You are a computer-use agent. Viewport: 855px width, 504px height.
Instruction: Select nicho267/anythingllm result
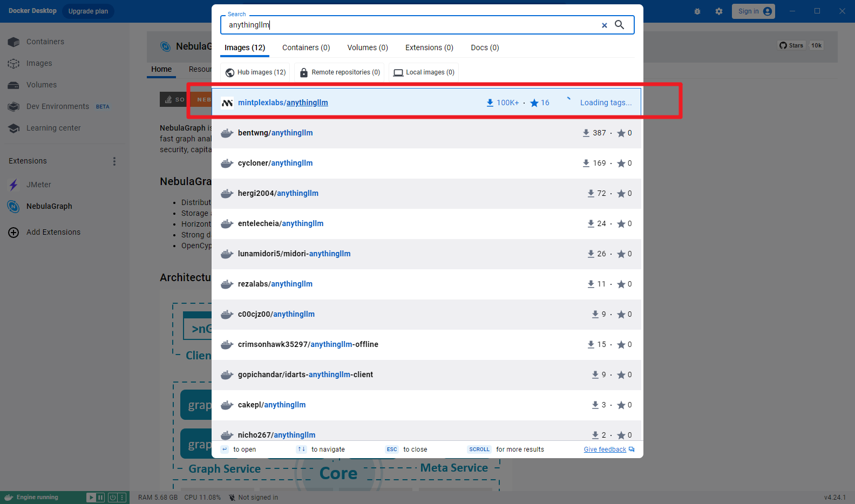[426, 432]
